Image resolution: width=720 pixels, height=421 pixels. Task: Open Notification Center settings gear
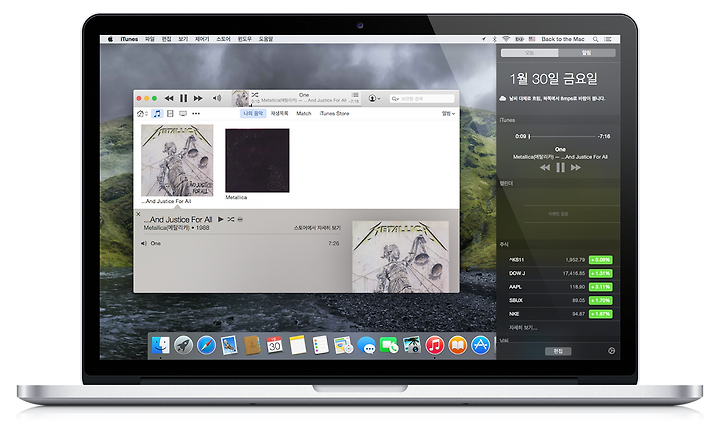611,351
